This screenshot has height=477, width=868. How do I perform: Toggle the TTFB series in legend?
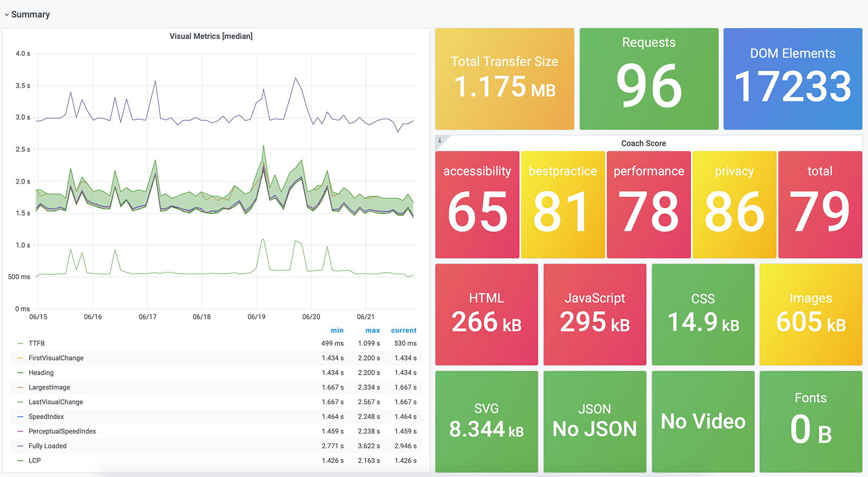tap(37, 343)
